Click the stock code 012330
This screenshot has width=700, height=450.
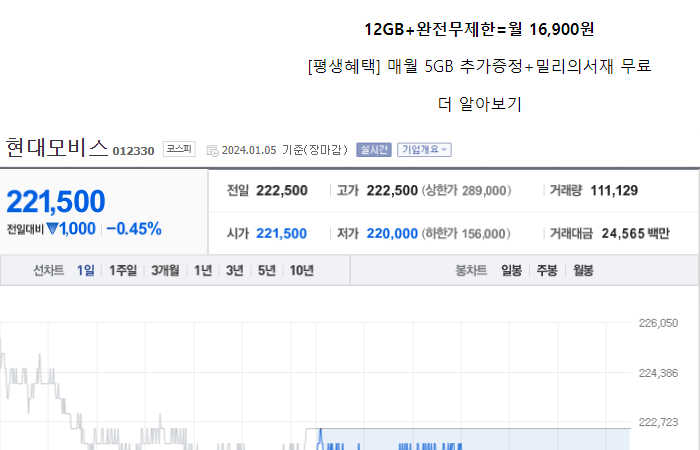pyautogui.click(x=133, y=151)
